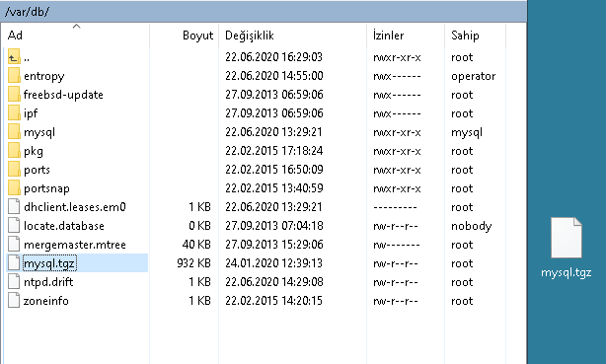Select the mergemaster.mtree file name
Image resolution: width=606 pixels, height=364 pixels.
(x=75, y=245)
